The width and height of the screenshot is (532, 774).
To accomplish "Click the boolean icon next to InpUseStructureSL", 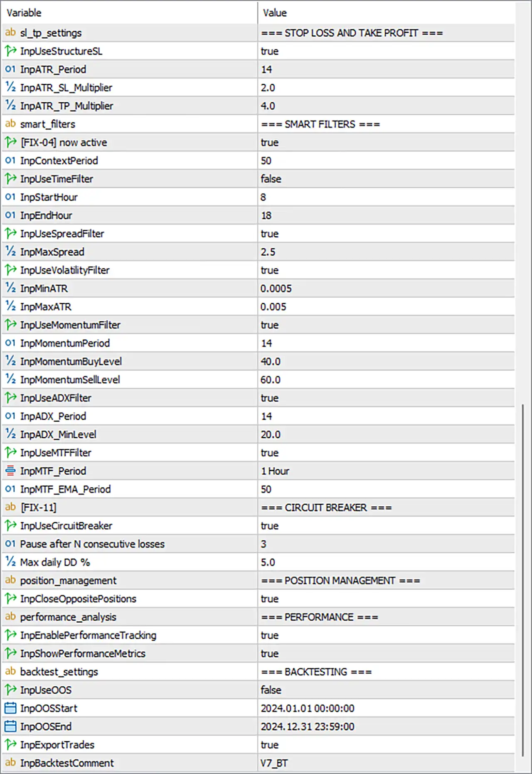I will point(10,51).
